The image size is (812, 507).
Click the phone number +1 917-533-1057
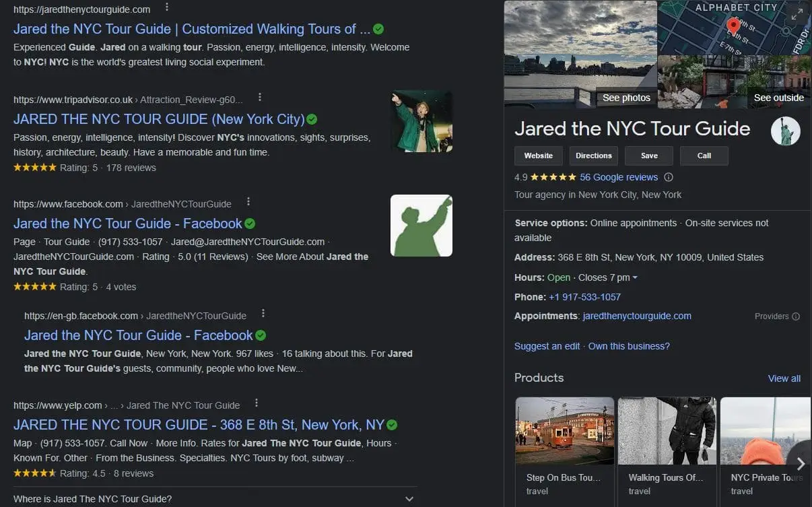(584, 297)
